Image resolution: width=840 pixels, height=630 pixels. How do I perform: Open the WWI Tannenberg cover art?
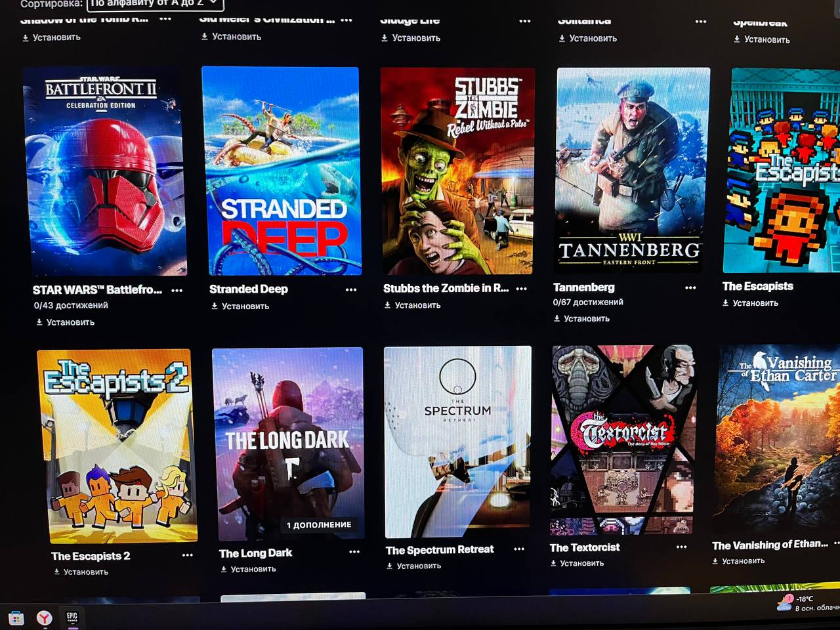[x=633, y=170]
